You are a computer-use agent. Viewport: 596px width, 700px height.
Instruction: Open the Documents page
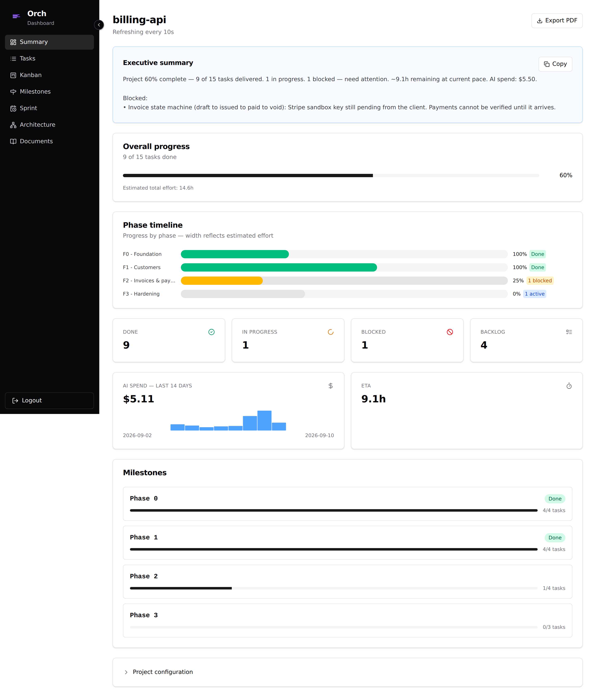pos(49,142)
